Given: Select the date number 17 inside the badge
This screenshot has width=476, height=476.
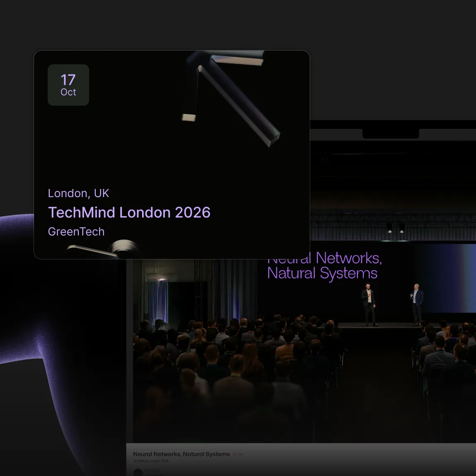Looking at the screenshot, I should point(68,80).
